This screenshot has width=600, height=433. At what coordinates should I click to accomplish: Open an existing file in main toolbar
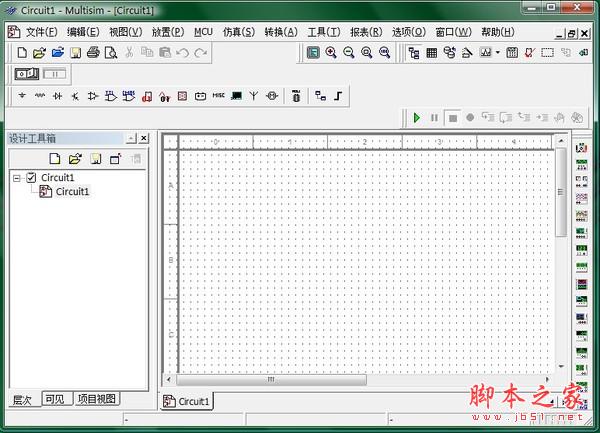(39, 52)
